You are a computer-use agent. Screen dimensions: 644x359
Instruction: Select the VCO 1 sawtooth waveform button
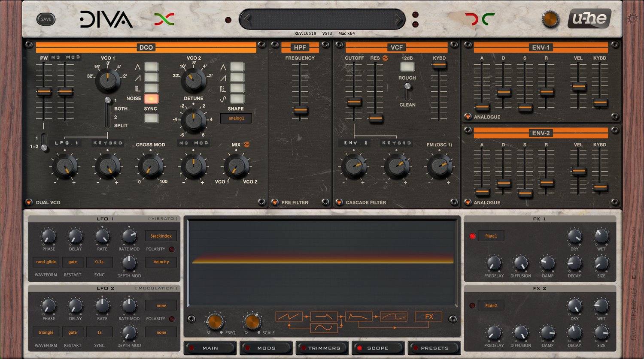click(151, 77)
